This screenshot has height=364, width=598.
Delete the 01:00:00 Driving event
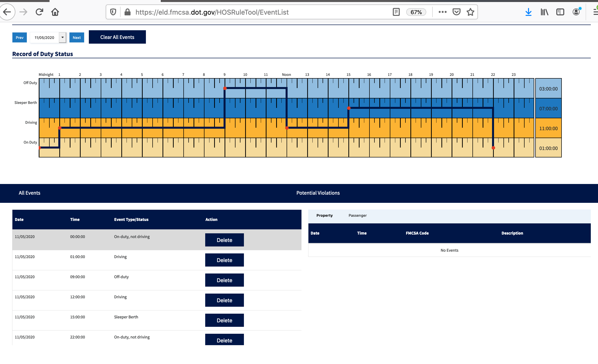225,260
